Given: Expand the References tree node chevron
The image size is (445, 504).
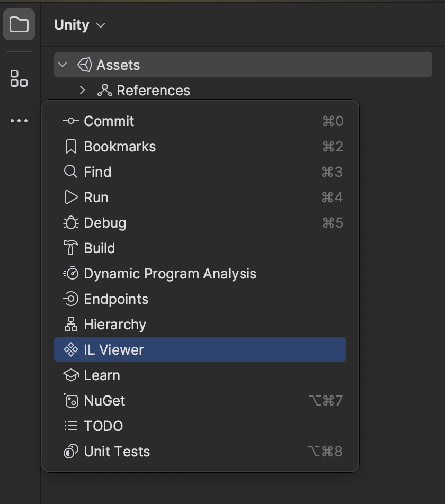Looking at the screenshot, I should tap(82, 91).
